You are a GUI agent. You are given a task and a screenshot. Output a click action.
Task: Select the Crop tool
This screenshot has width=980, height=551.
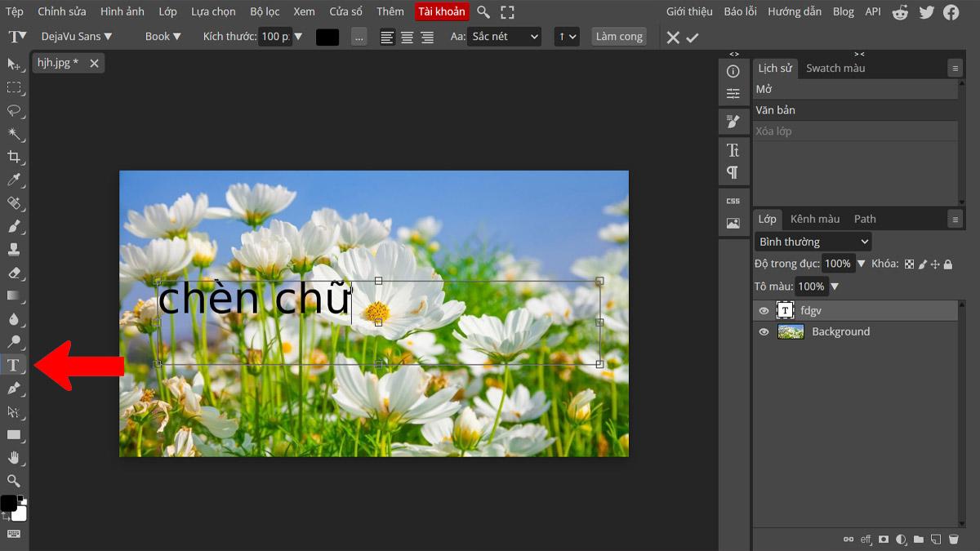(14, 157)
